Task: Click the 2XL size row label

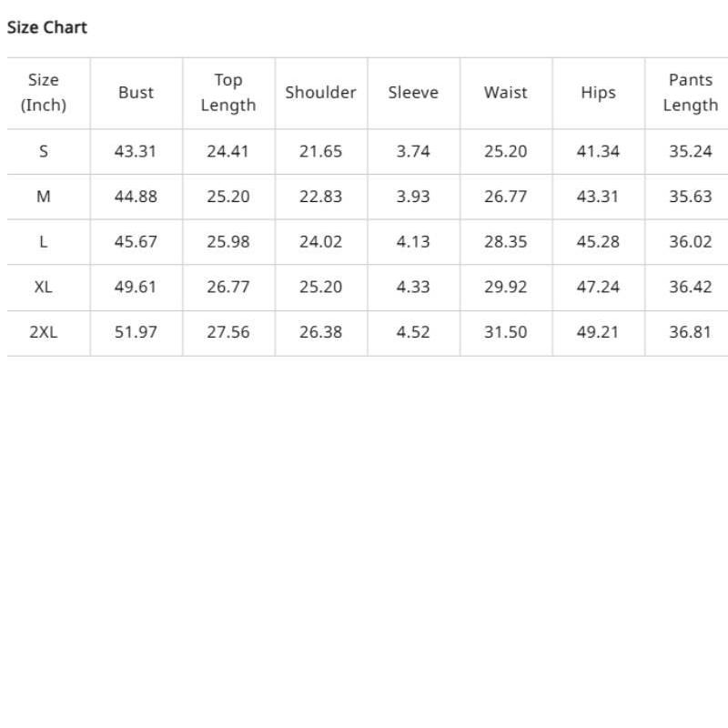Action: 44,332
